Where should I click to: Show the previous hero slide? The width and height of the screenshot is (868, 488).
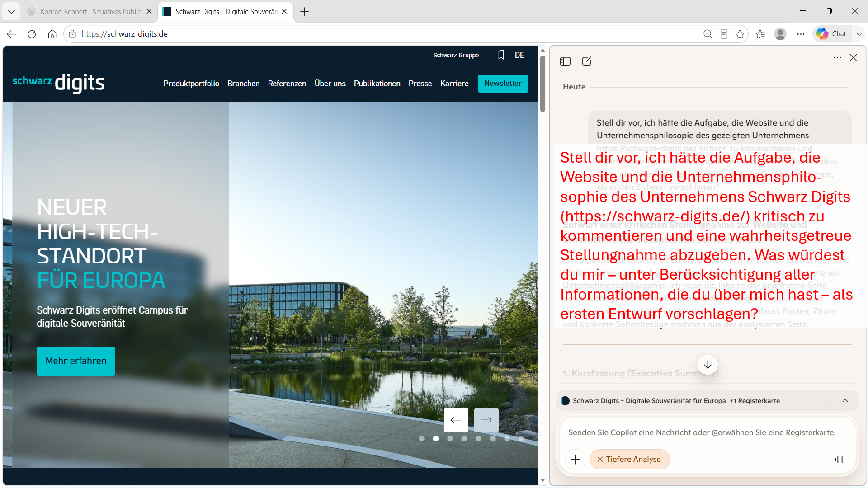tap(456, 420)
